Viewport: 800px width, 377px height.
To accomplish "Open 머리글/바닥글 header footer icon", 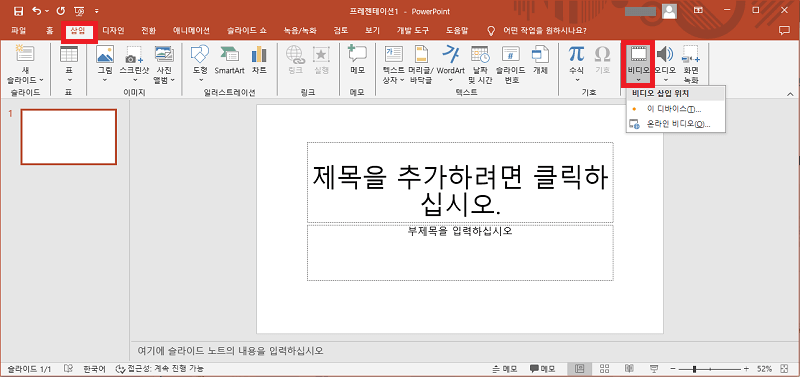I will (421, 54).
